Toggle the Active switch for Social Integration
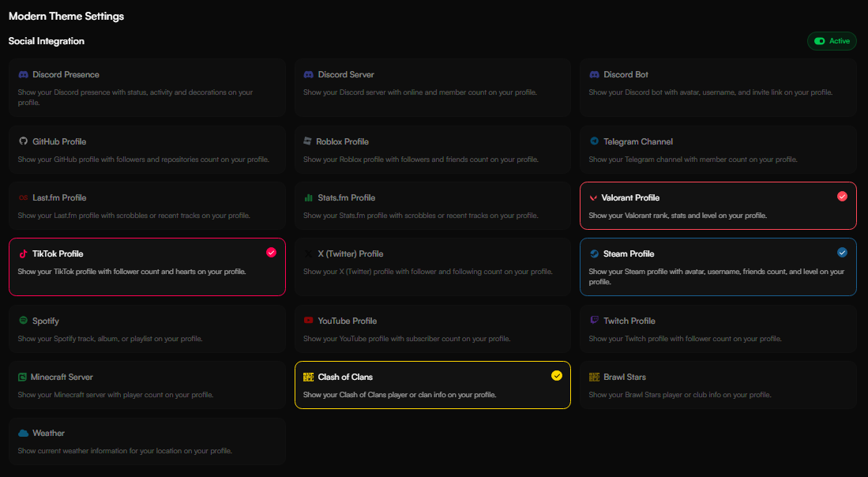This screenshot has width=868, height=477. (x=832, y=41)
